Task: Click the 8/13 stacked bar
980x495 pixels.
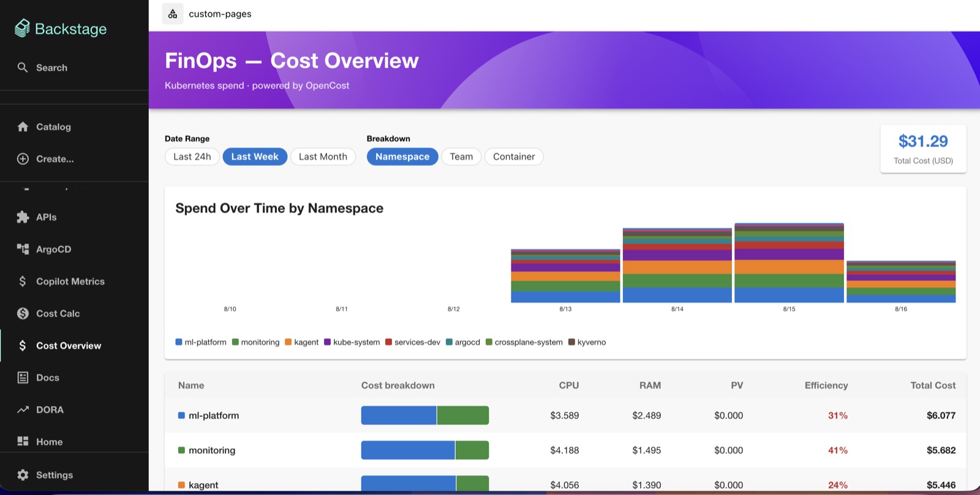Action: pyautogui.click(x=565, y=276)
